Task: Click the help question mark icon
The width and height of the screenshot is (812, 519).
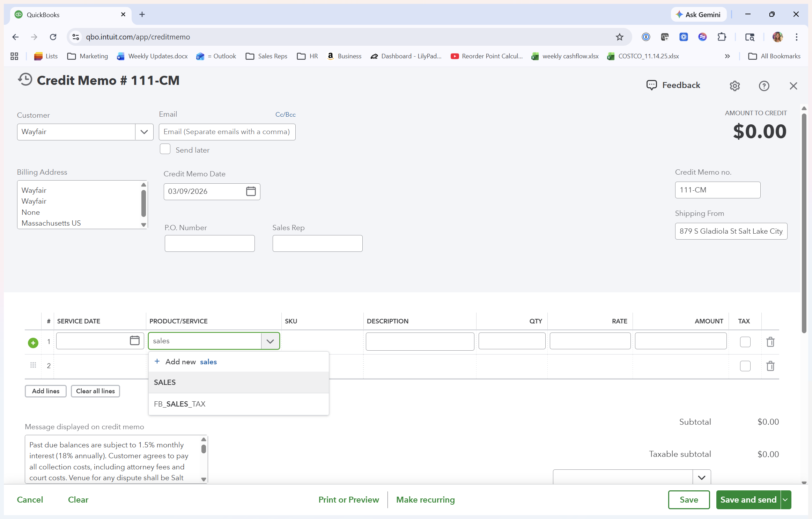Action: (x=764, y=86)
